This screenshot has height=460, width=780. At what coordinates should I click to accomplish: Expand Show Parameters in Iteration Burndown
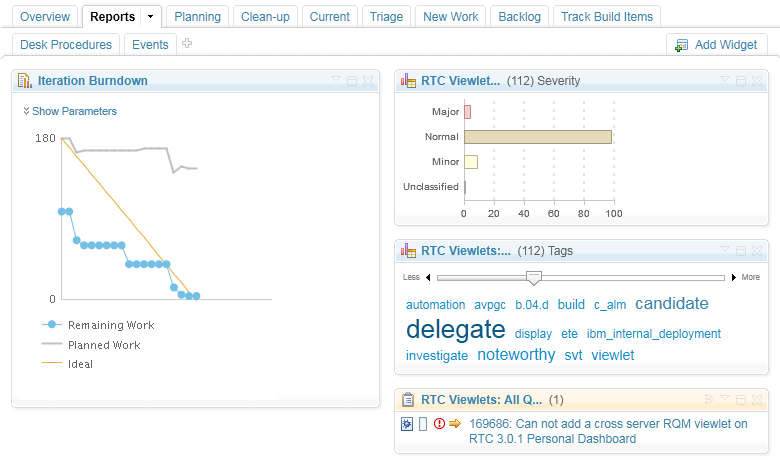(x=69, y=111)
